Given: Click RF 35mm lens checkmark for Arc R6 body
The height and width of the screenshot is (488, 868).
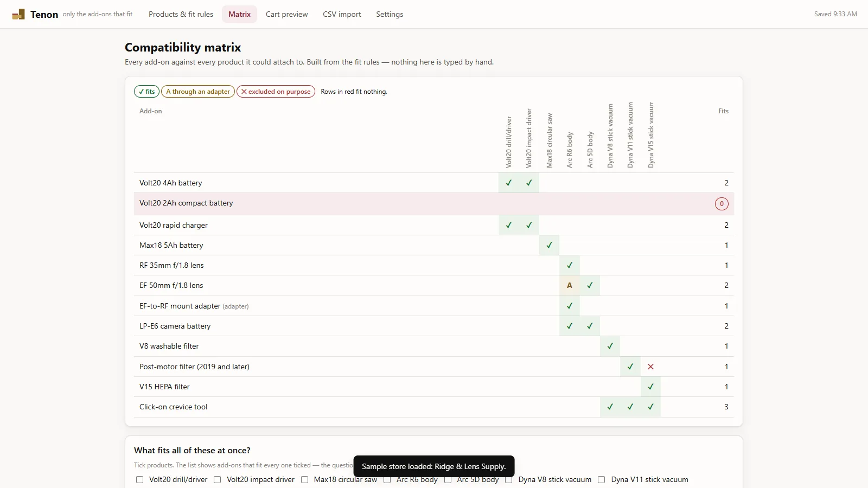Looking at the screenshot, I should click(x=570, y=265).
